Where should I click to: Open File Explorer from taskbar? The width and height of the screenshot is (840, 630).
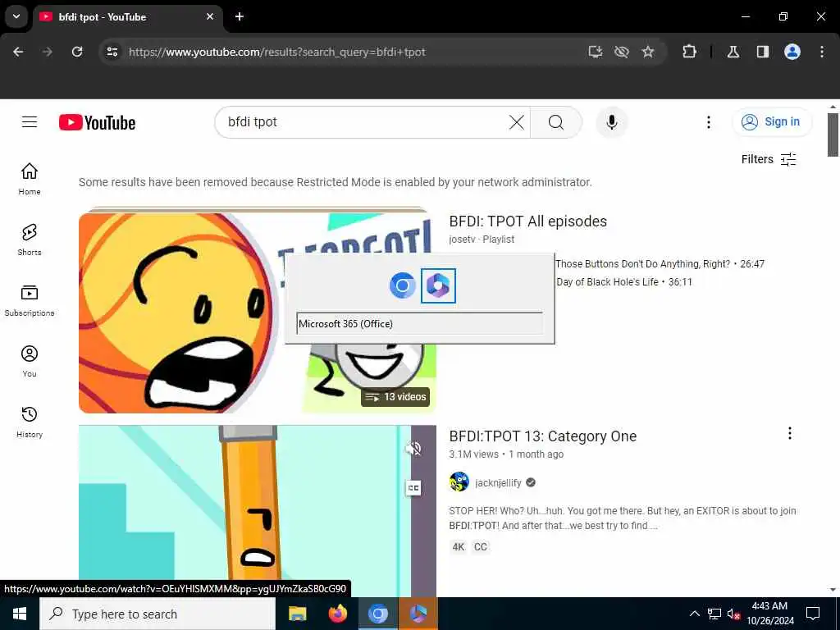point(297,614)
